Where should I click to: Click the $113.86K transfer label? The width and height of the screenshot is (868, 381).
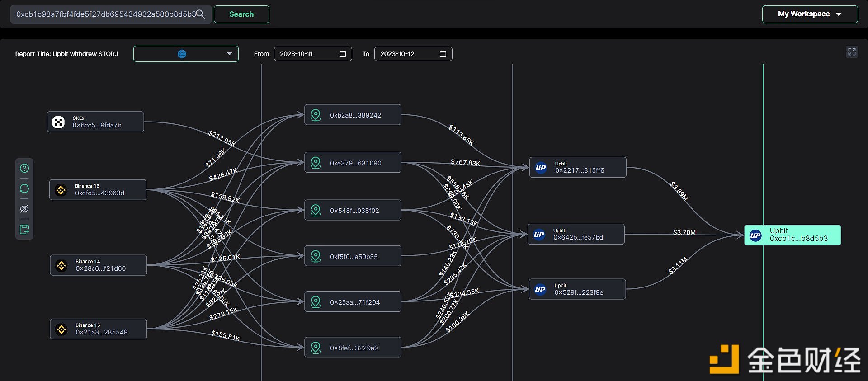pos(461,135)
